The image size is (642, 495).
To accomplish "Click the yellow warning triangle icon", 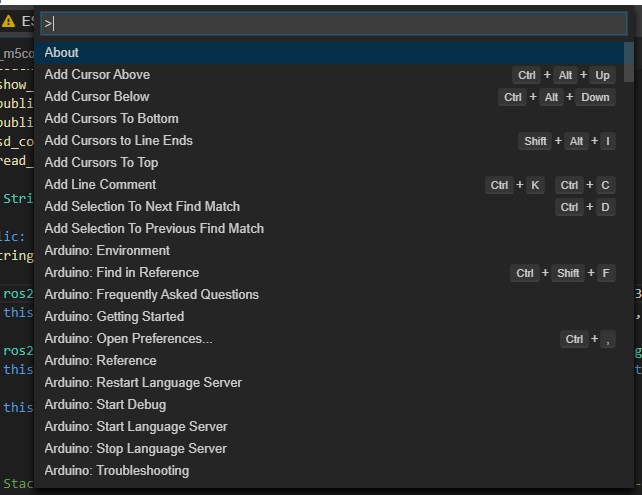I will 8,21.
